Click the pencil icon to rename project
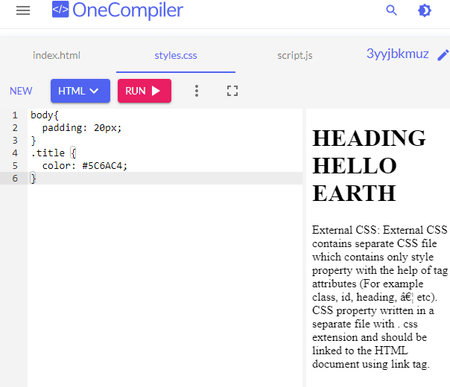The image size is (450, 387). point(443,55)
